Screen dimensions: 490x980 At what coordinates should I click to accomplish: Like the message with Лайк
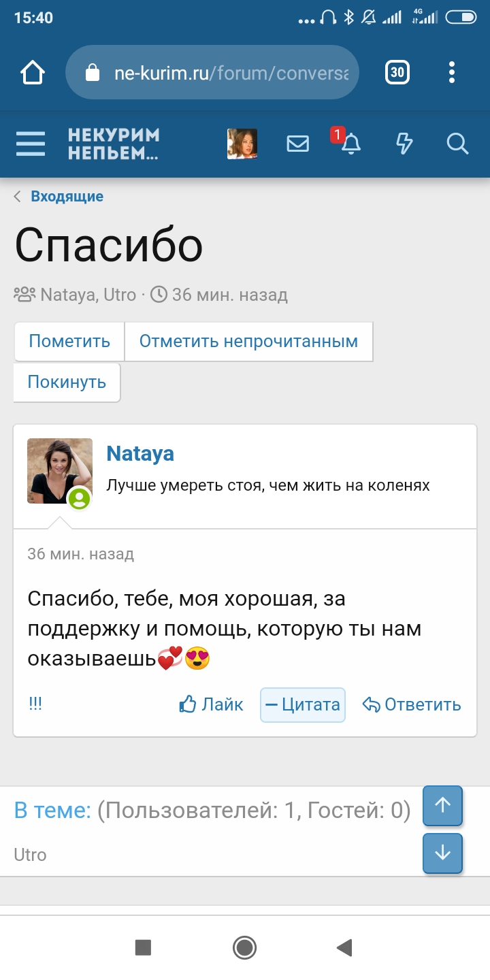(211, 704)
